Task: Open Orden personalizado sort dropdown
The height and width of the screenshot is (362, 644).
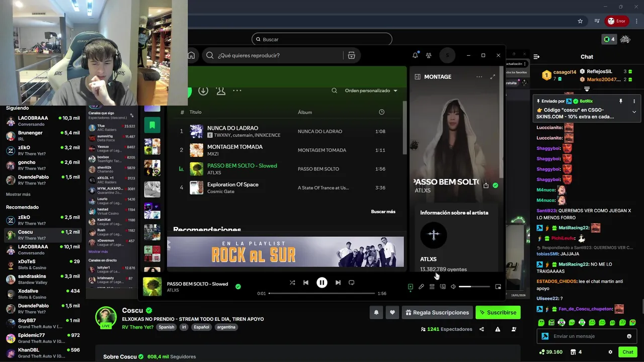Action: coord(371,90)
